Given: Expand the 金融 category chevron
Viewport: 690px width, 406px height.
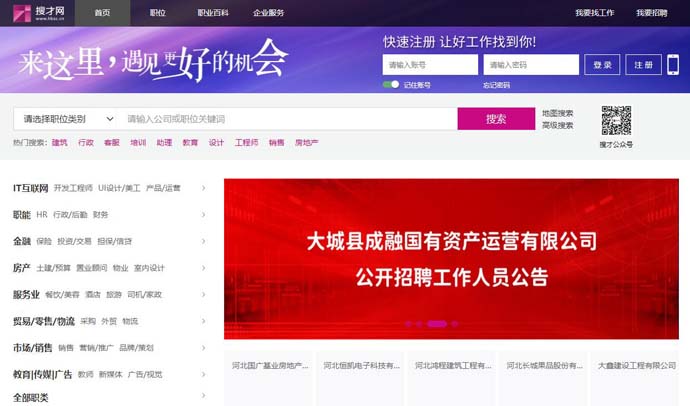Looking at the screenshot, I should point(203,241).
